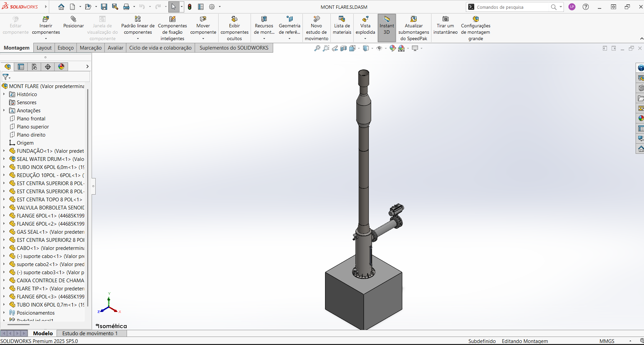Click the Previous View icon
Screen dimensions: 644x345
point(335,48)
